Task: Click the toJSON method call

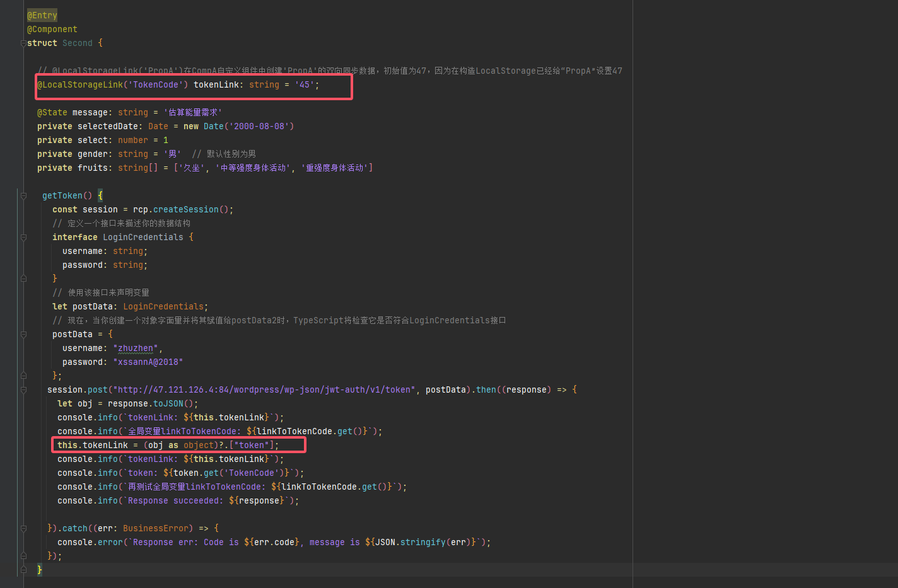Action: click(168, 403)
